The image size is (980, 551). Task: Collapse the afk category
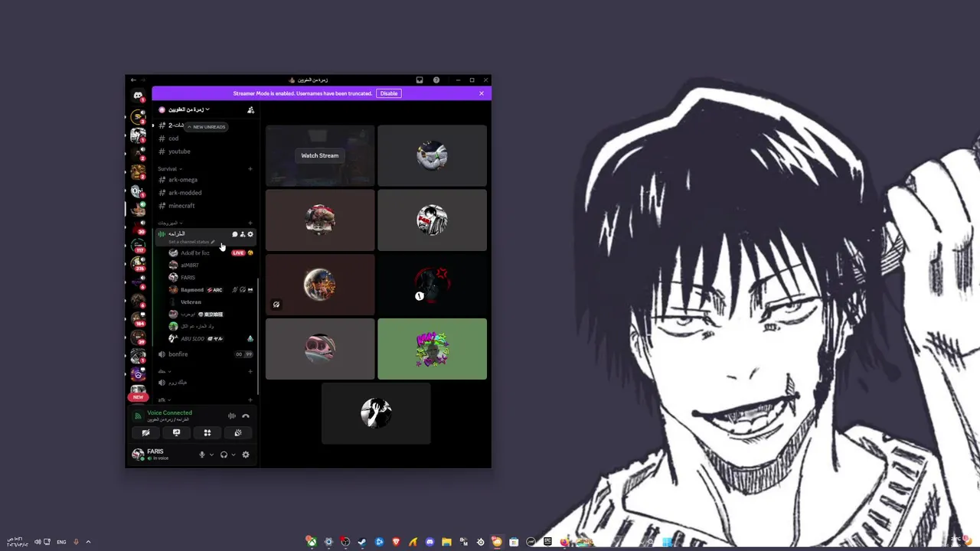pos(164,399)
